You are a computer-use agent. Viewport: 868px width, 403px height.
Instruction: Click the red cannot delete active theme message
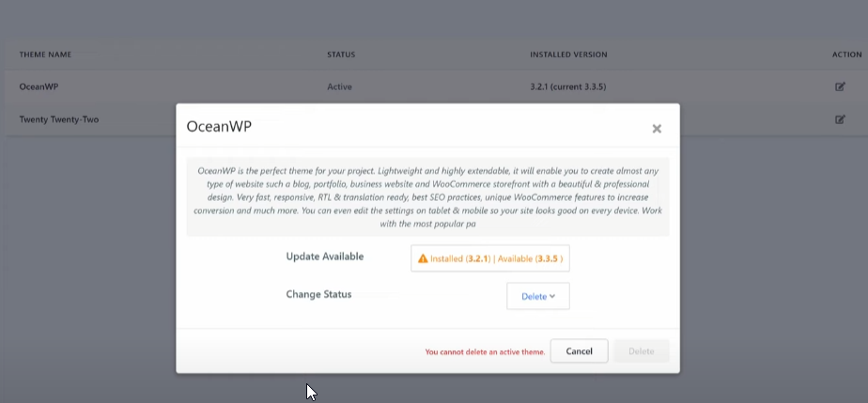click(485, 351)
